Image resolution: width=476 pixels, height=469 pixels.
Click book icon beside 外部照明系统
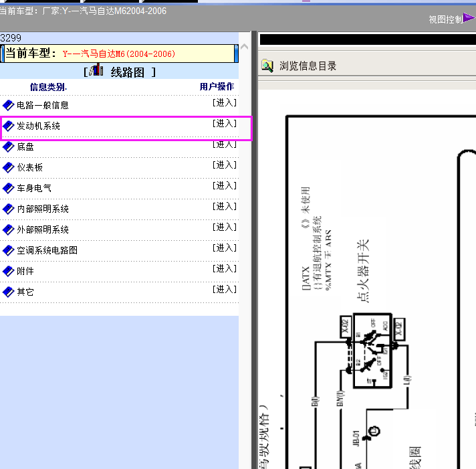[x=8, y=230]
